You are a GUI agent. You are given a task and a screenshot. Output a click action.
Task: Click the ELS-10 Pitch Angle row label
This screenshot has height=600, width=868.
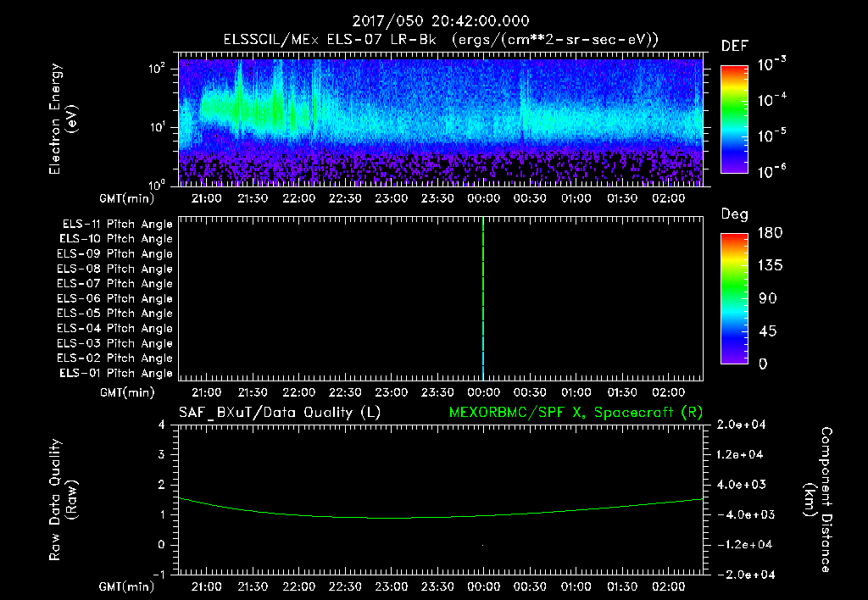coord(115,239)
